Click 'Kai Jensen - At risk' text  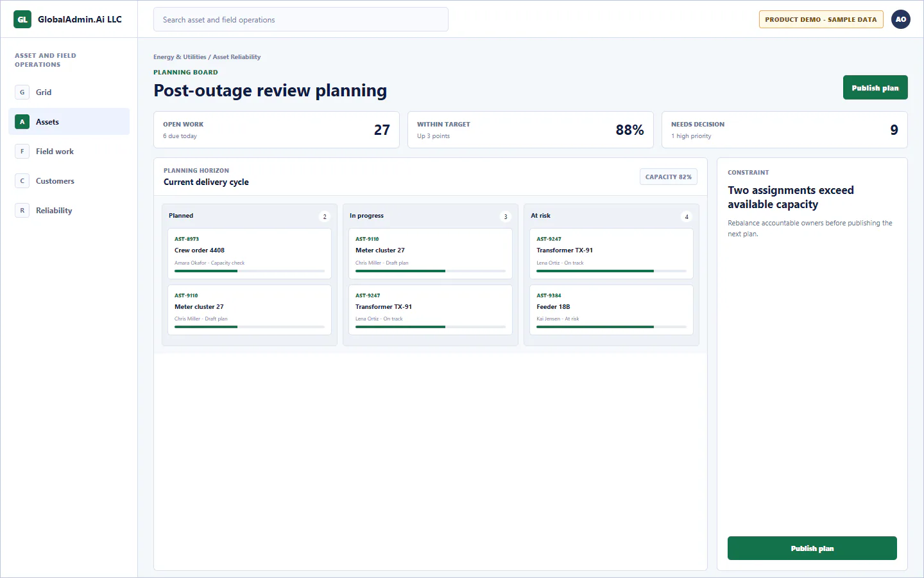click(558, 319)
